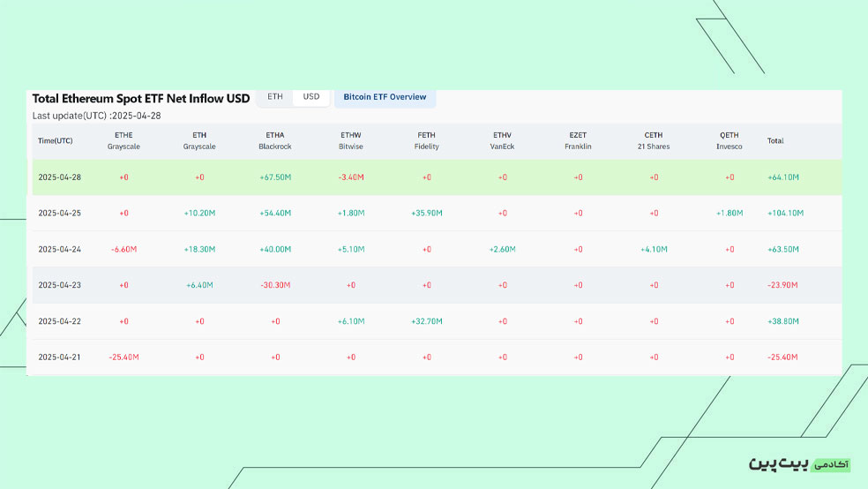Select the 2025-04-21 date row
The width and height of the screenshot is (868, 489).
pyautogui.click(x=437, y=357)
